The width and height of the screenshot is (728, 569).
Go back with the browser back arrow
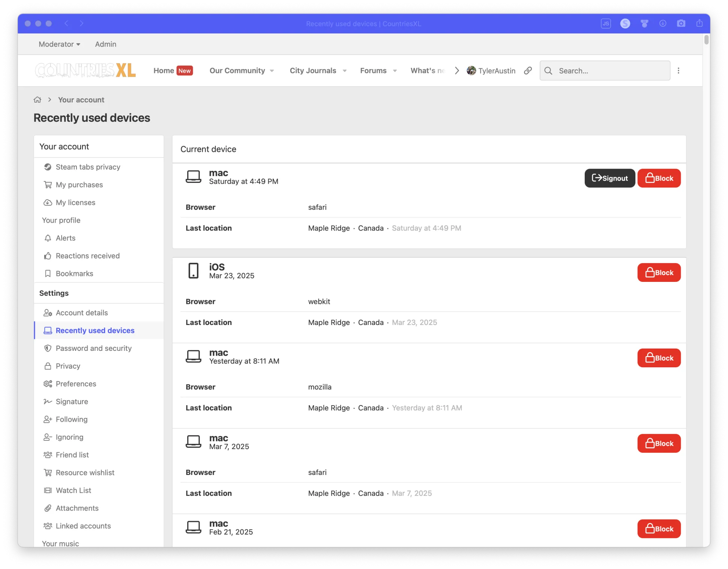tap(66, 23)
